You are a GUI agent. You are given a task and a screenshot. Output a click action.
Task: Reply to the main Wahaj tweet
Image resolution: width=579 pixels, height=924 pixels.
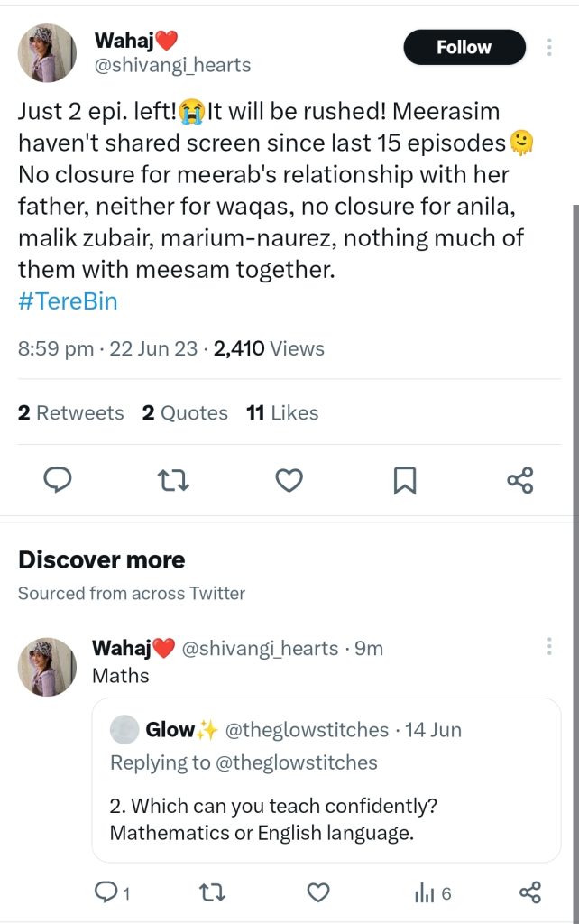coord(58,481)
